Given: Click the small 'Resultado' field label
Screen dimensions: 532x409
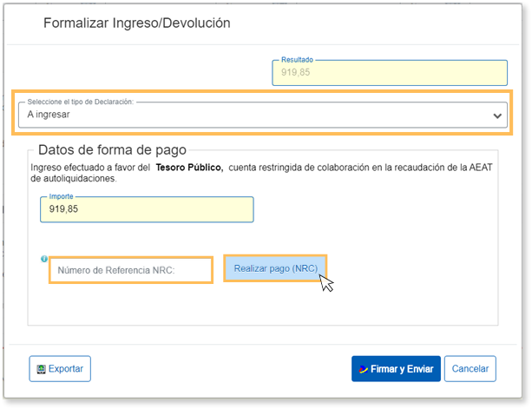Looking at the screenshot, I should pyautogui.click(x=297, y=60).
